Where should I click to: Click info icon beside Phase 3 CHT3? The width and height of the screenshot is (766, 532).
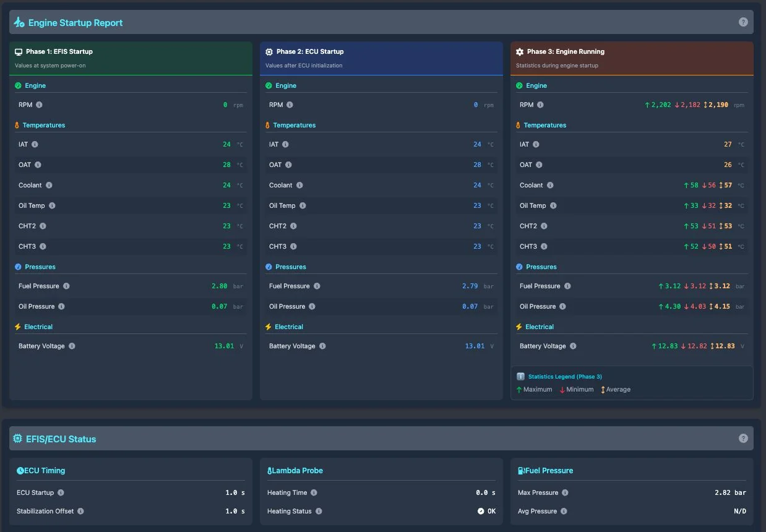(x=544, y=247)
